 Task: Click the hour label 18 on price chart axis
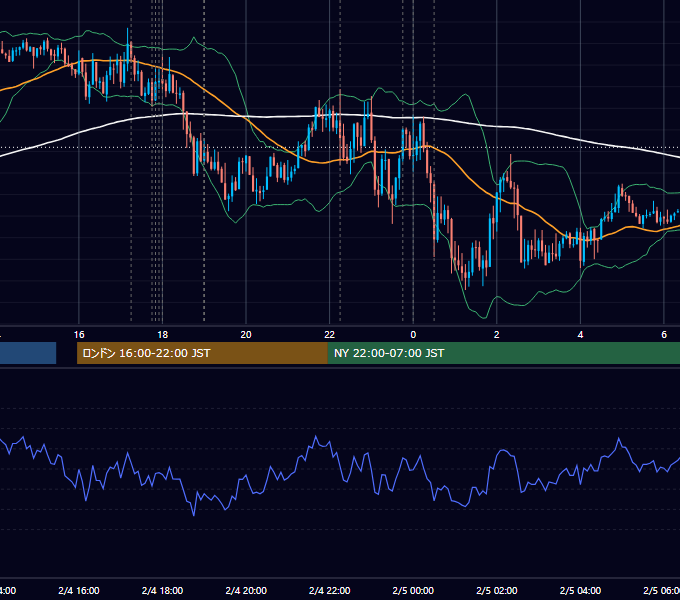(x=162, y=334)
